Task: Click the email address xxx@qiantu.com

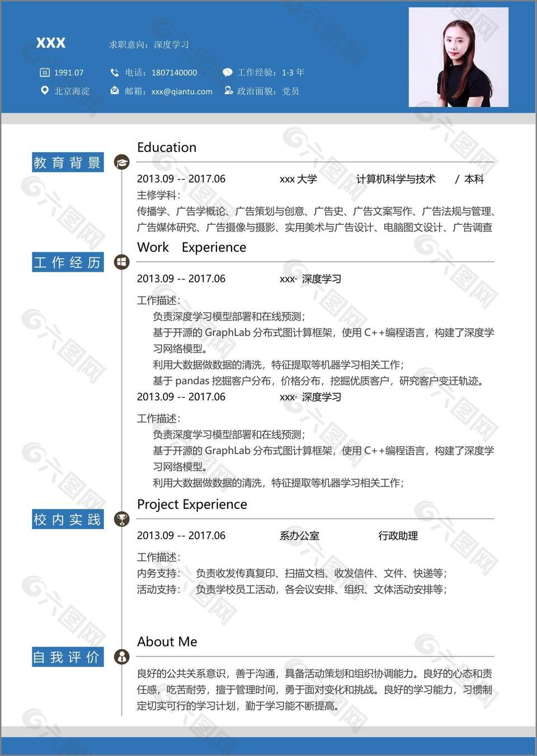Action: (183, 91)
